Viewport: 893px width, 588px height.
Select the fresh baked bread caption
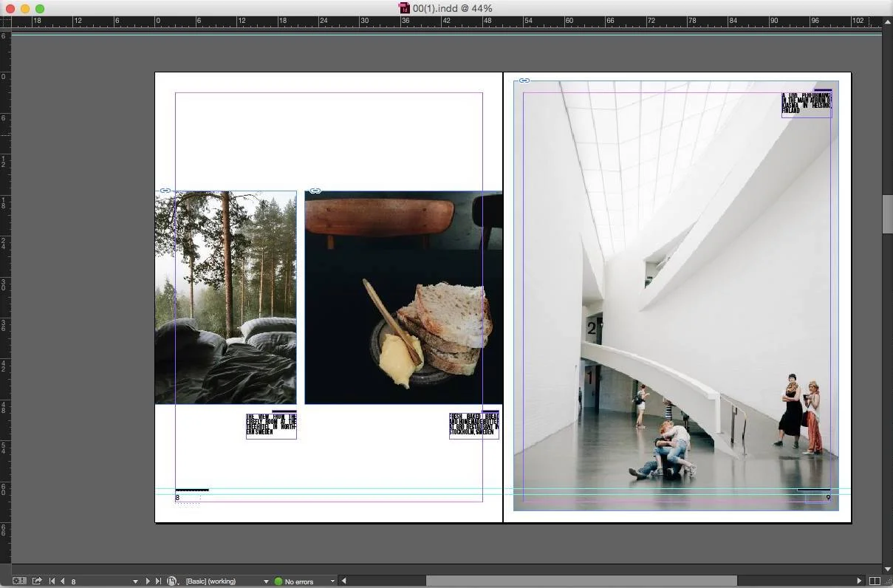(474, 425)
